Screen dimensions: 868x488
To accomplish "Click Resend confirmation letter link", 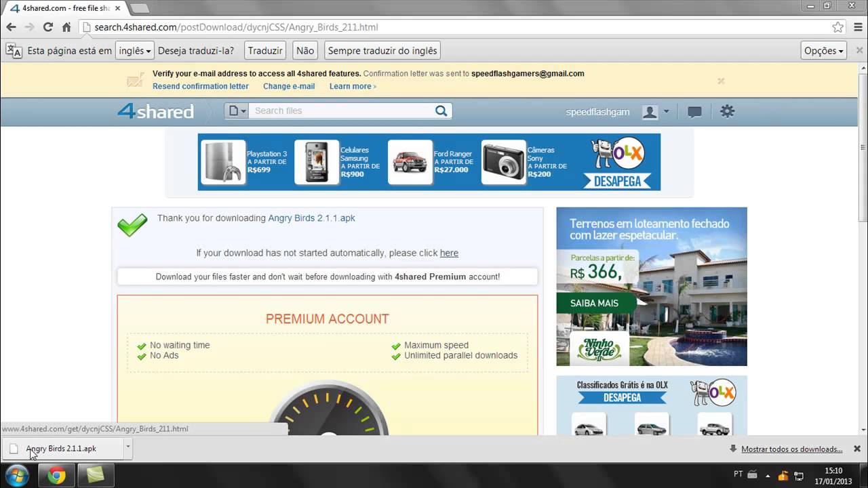I will pos(201,86).
